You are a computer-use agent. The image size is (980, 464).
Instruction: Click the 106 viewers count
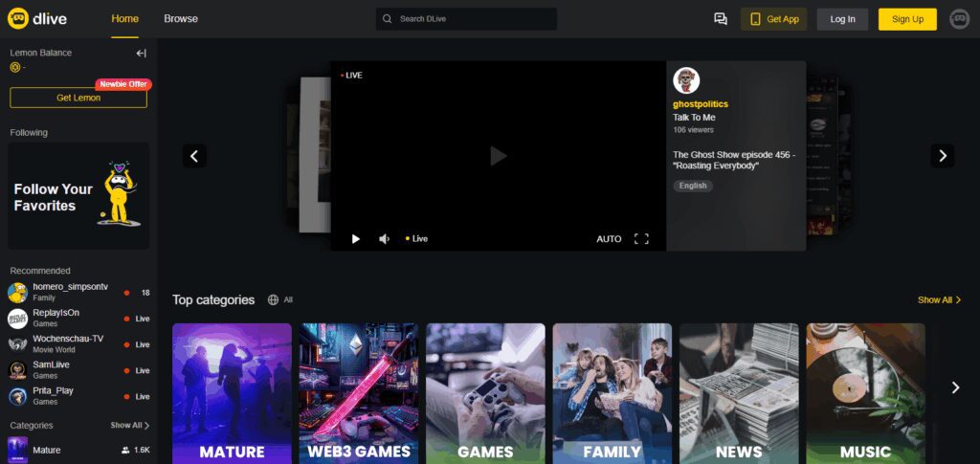(693, 130)
